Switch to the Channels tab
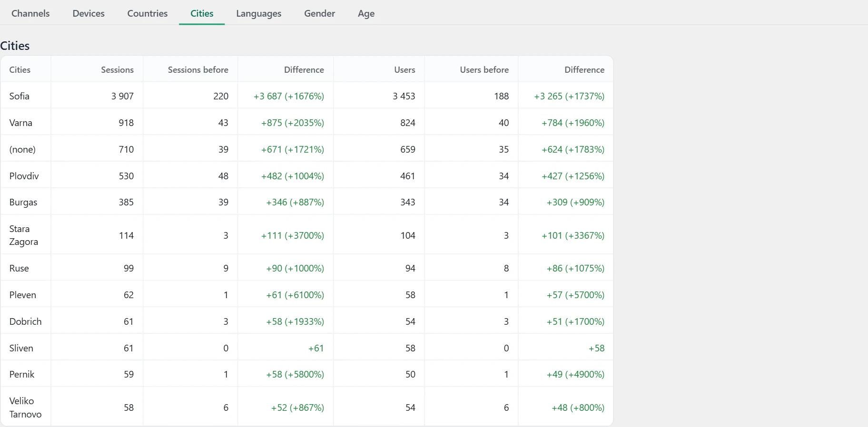This screenshot has width=868, height=427. [x=30, y=13]
